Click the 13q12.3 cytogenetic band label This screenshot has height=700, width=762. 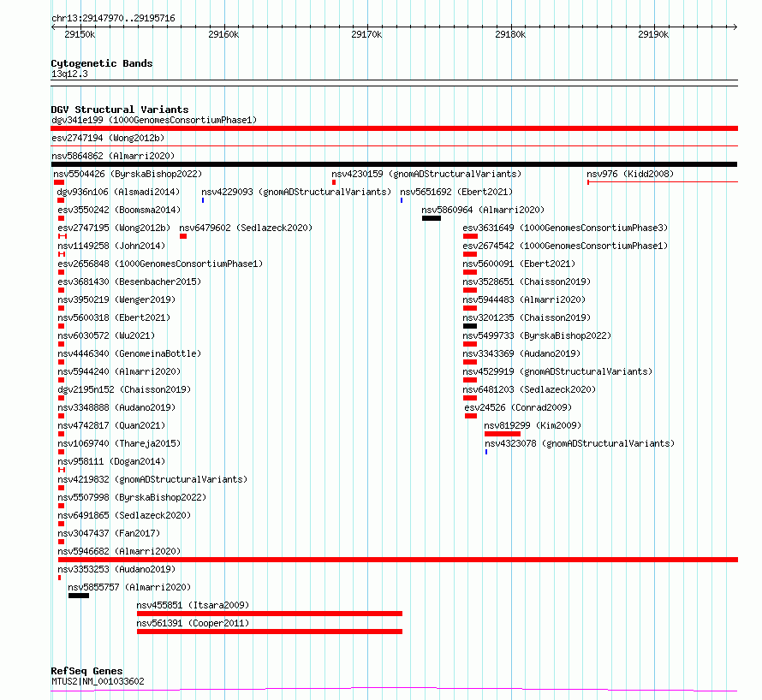pos(69,74)
